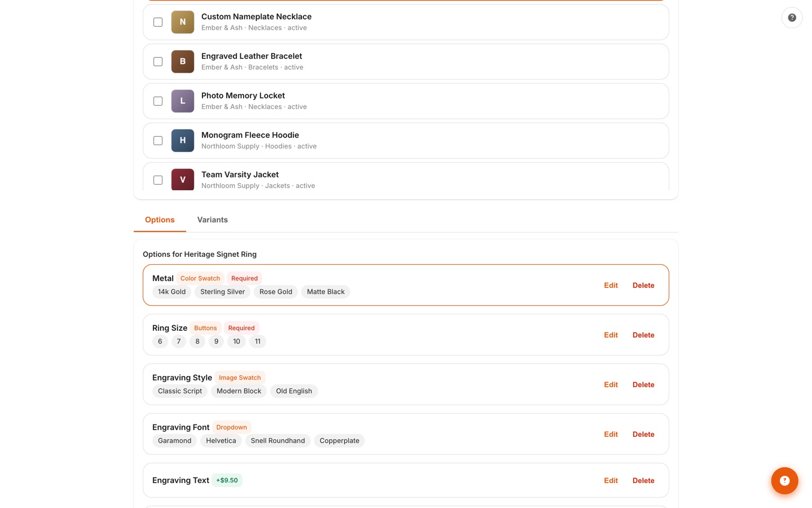Check the Engraved Leather Bracelet checkbox
The width and height of the screenshot is (812, 508).
(158, 62)
